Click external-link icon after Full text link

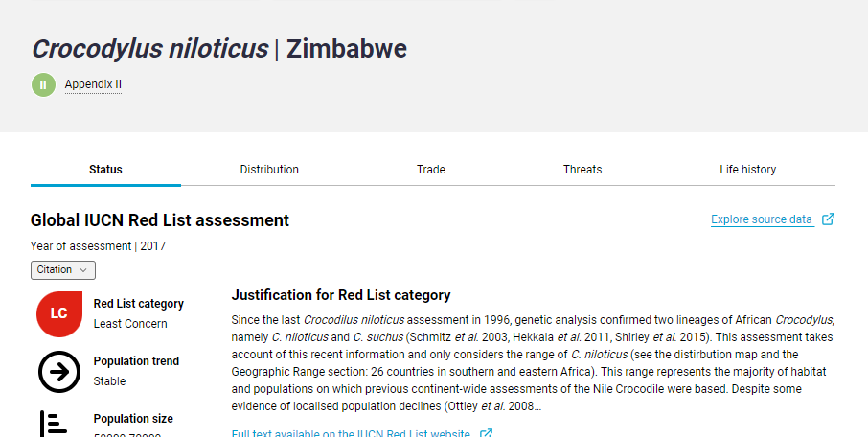[x=486, y=433]
